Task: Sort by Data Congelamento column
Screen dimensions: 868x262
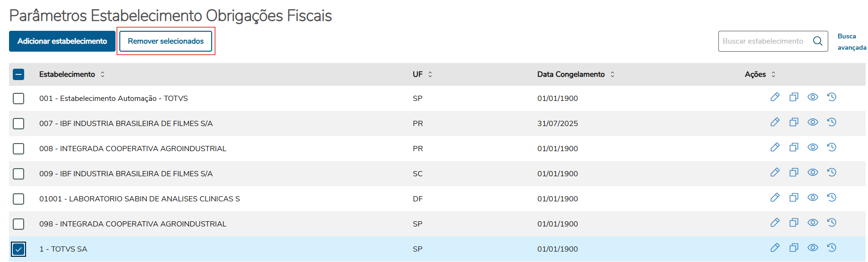Action: click(x=612, y=74)
